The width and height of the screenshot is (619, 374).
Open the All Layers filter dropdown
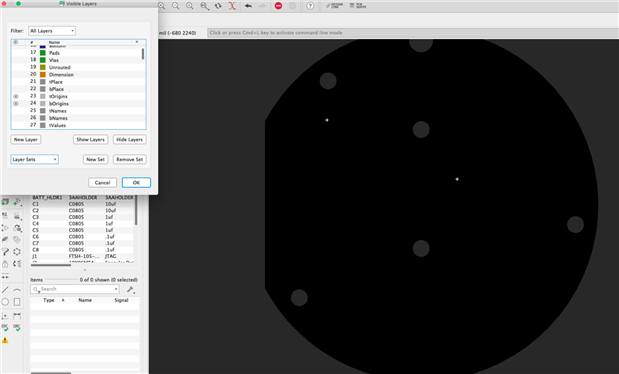pyautogui.click(x=52, y=31)
